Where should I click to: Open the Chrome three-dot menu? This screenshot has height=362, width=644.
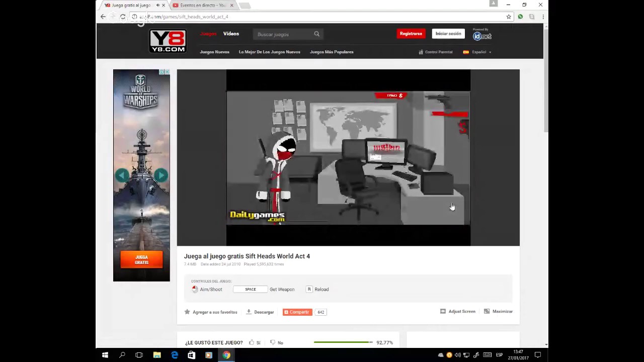[x=543, y=17]
